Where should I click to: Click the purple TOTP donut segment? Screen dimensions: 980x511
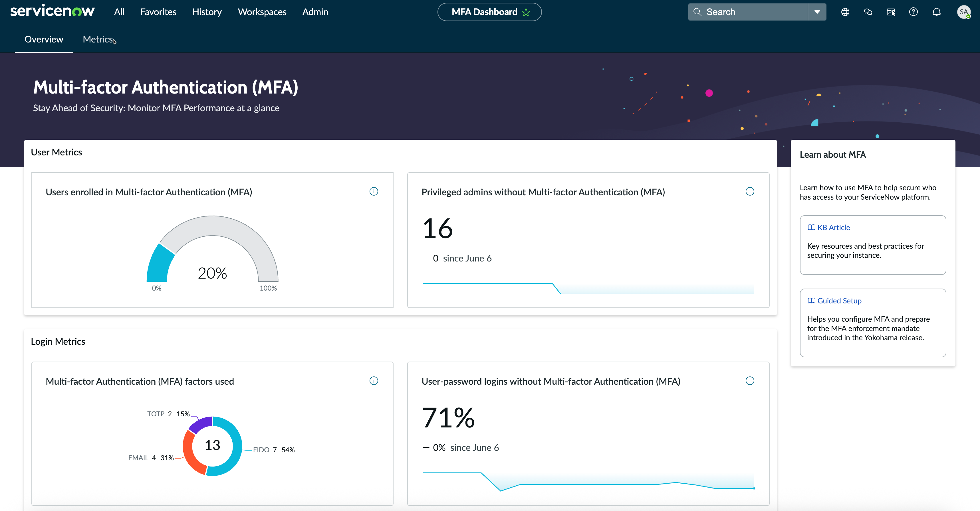[x=202, y=424]
